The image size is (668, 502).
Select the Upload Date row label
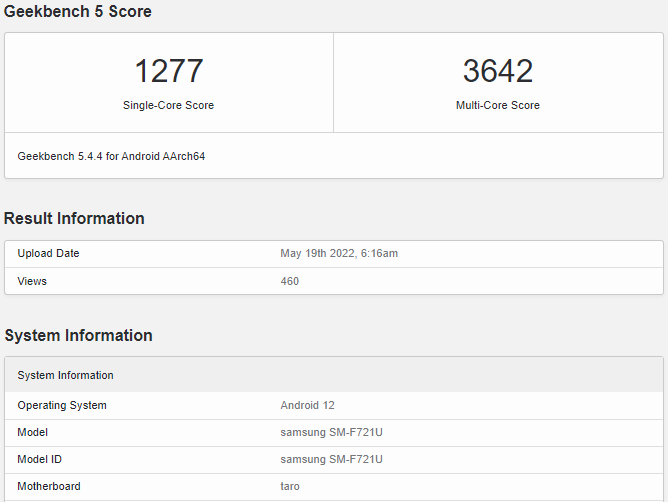(x=48, y=253)
